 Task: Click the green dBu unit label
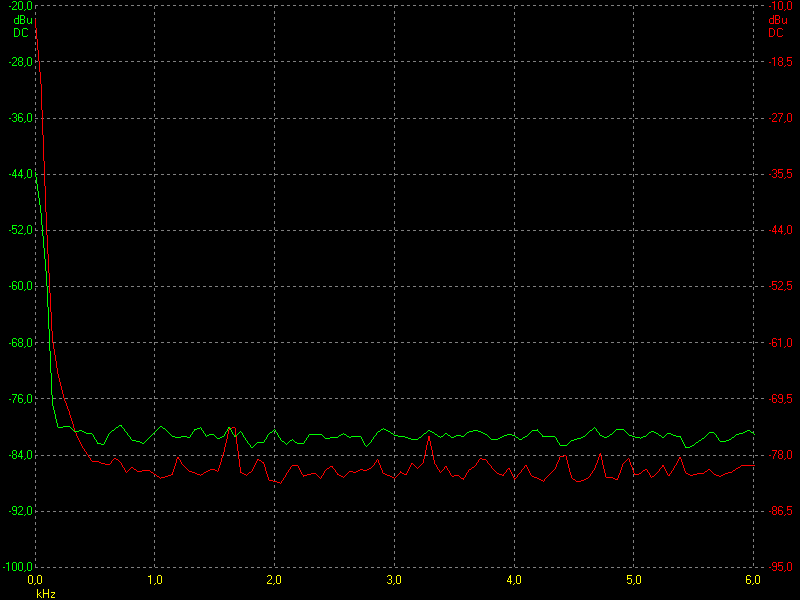click(x=22, y=21)
